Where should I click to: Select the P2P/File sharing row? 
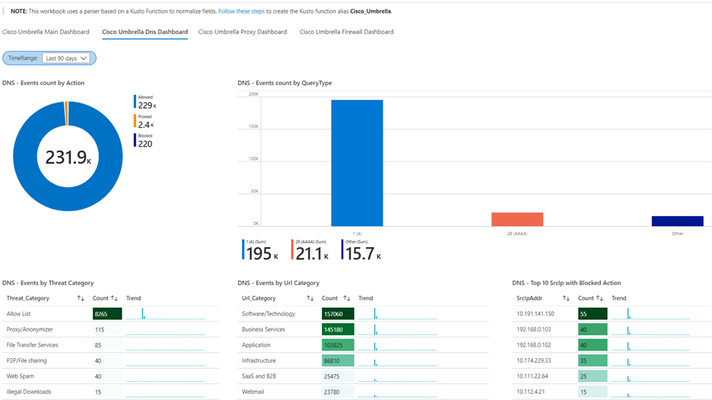pyautogui.click(x=110, y=360)
